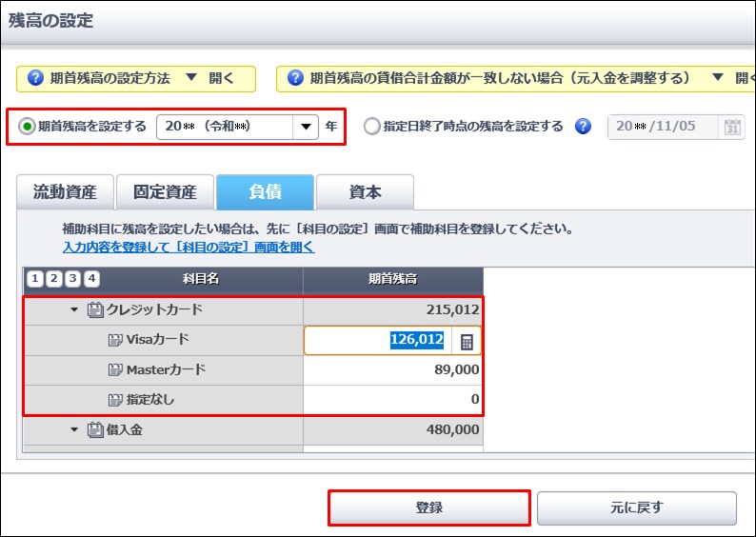Select 指定日終了時点の残高を設定する radio button

click(371, 127)
